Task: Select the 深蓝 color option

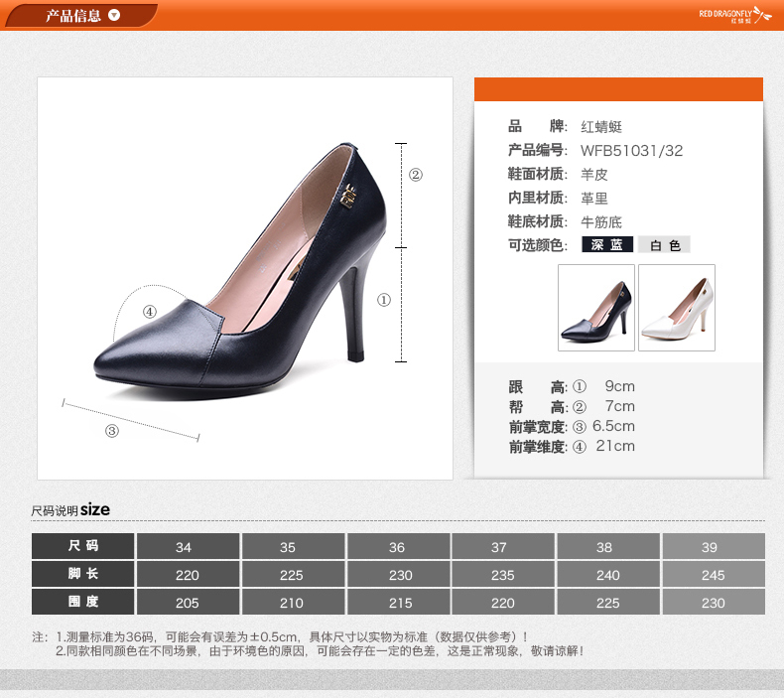Action: pos(607,245)
